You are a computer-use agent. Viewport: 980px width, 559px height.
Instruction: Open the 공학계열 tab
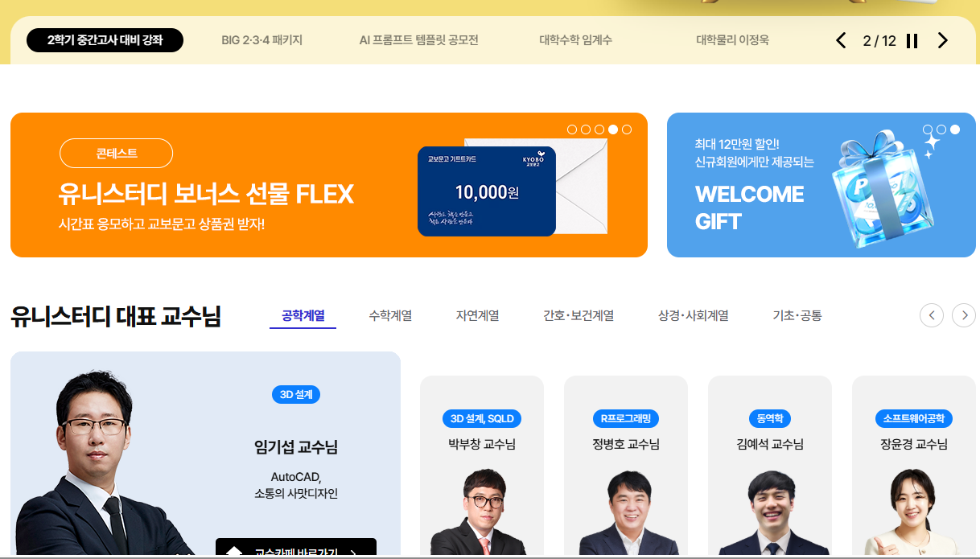tap(303, 316)
